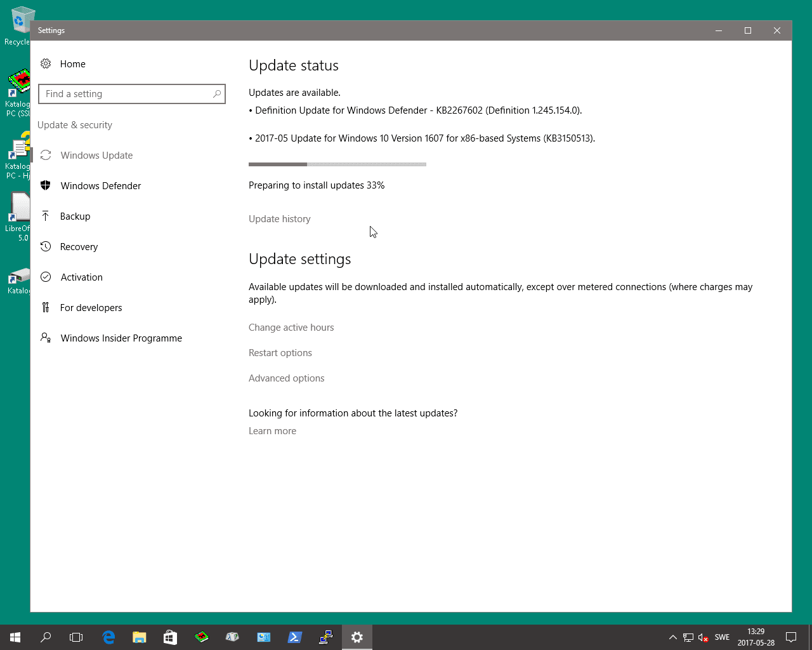This screenshot has height=650, width=812.
Task: Open the taskbar clock showing 13:29
Action: pyautogui.click(x=756, y=637)
